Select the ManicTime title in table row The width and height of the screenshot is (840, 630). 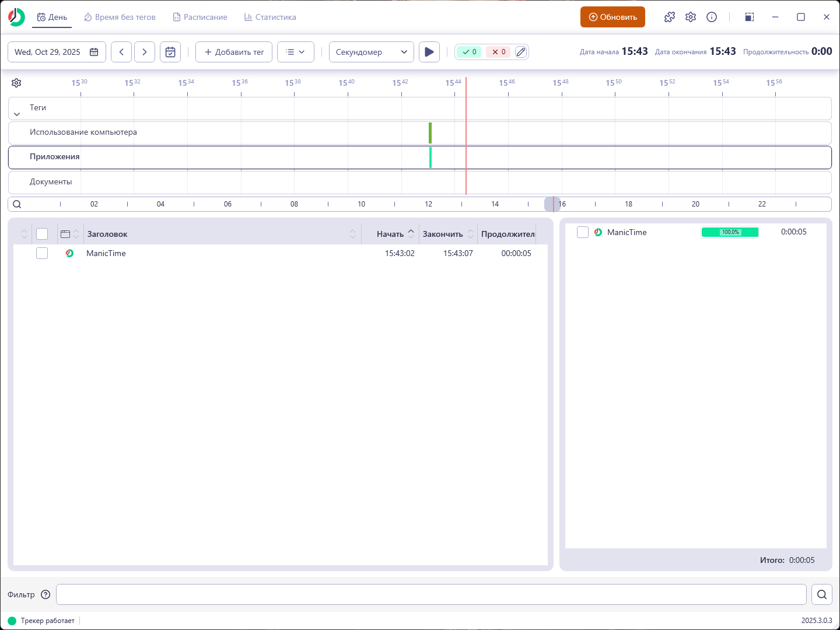(x=106, y=253)
